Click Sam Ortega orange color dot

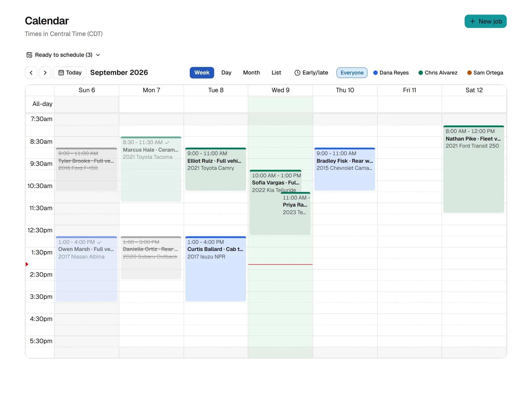pos(469,73)
